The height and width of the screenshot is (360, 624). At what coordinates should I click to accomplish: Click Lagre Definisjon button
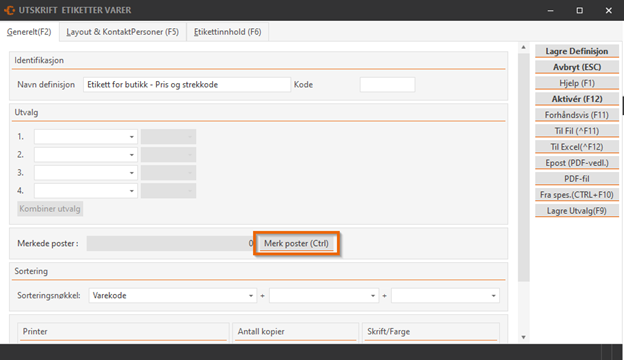point(577,51)
